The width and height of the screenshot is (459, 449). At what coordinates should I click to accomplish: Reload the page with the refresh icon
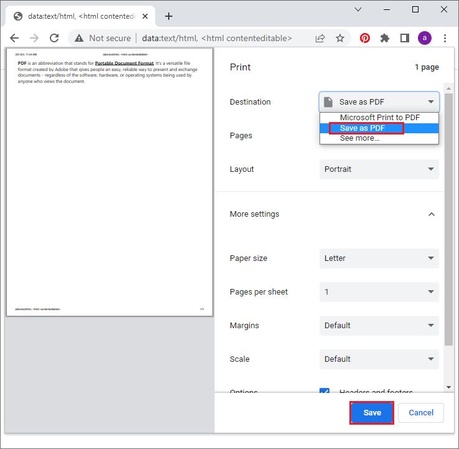click(x=54, y=38)
